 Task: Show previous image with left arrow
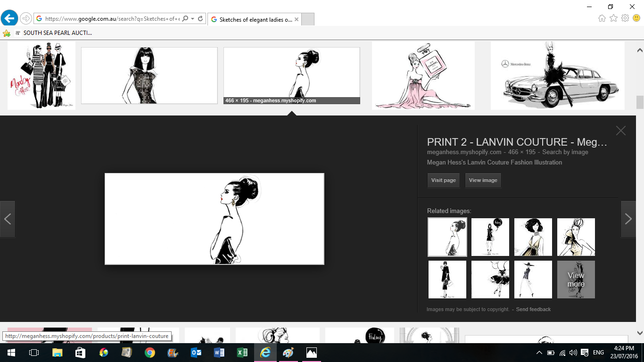(x=8, y=219)
